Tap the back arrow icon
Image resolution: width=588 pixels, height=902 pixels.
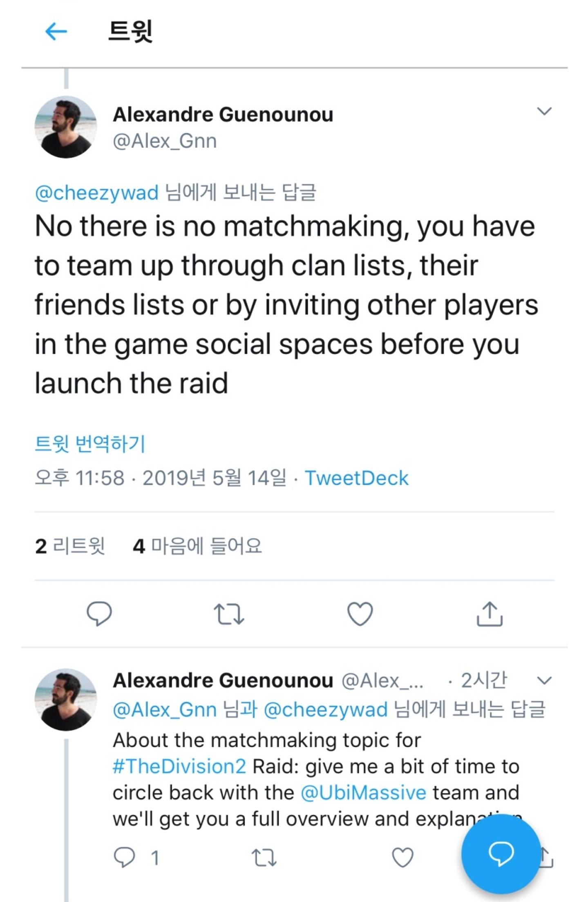coord(56,31)
